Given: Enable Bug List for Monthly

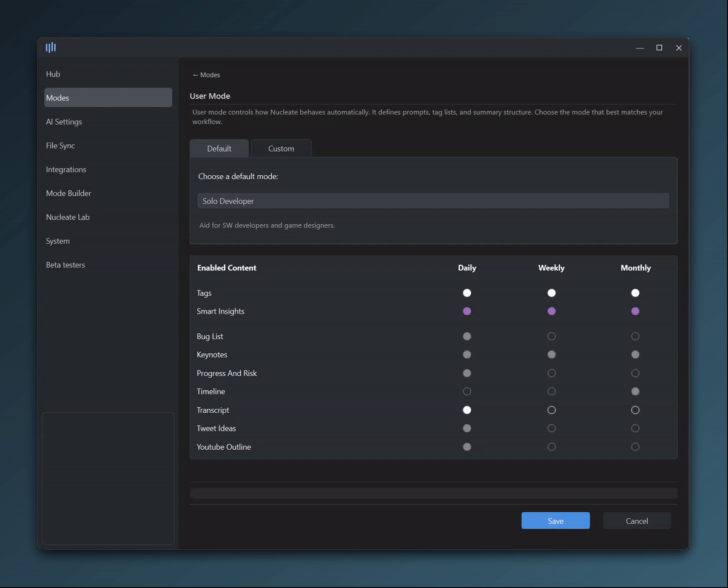Looking at the screenshot, I should [x=635, y=336].
